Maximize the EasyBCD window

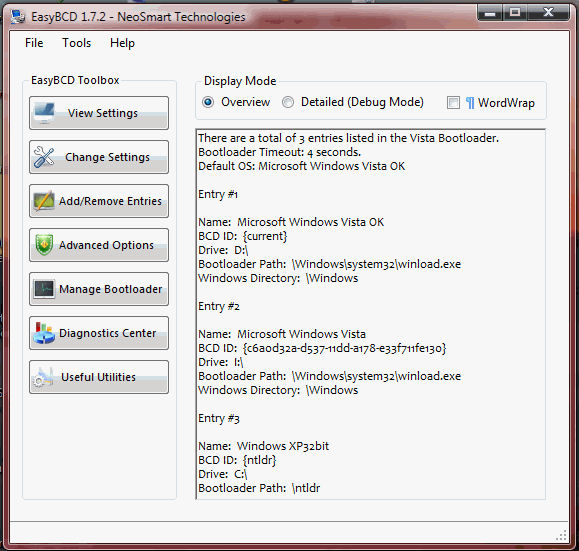pos(515,13)
